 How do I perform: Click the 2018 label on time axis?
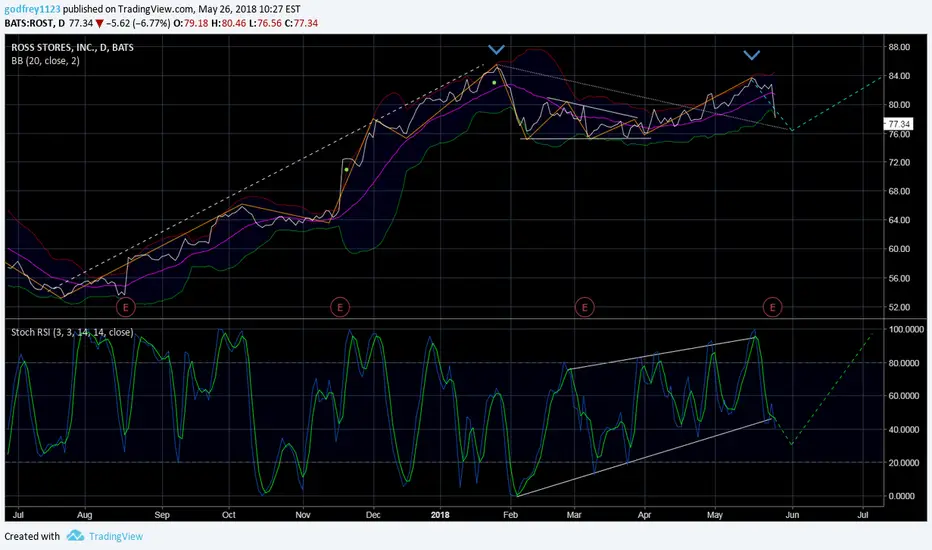(440, 515)
